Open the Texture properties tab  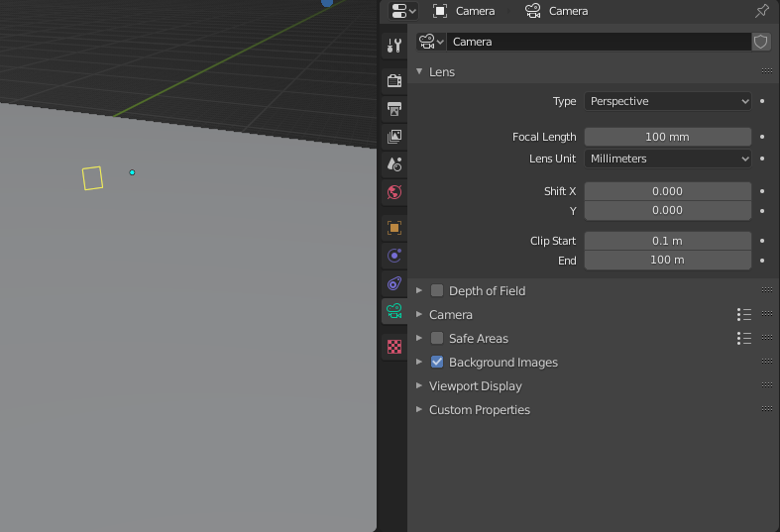[x=394, y=347]
